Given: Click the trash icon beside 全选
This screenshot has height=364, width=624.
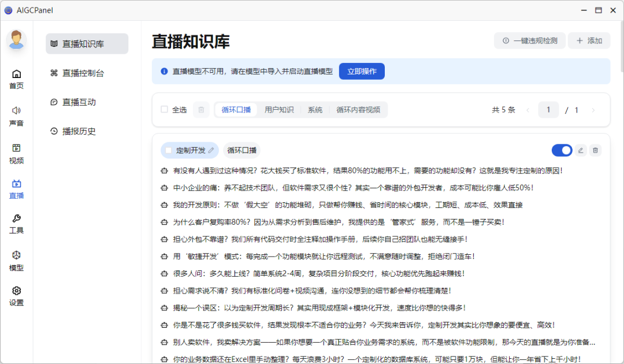Looking at the screenshot, I should tap(201, 110).
